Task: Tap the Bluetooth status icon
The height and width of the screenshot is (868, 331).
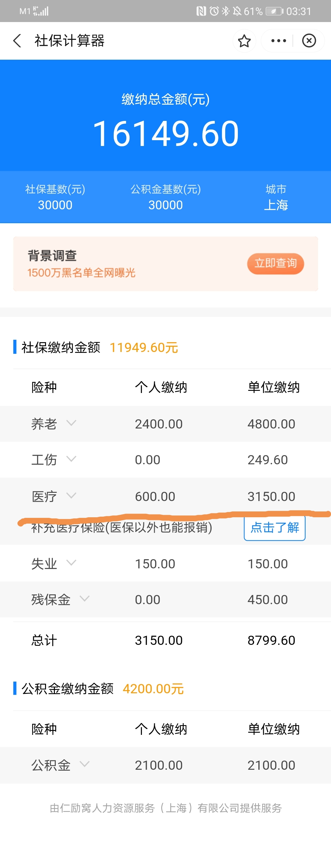Action: coord(225,11)
